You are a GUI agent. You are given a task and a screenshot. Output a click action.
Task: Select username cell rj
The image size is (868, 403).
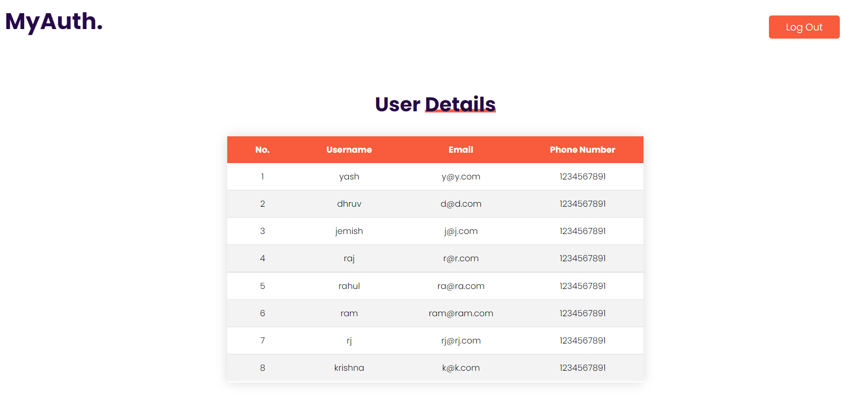(349, 341)
